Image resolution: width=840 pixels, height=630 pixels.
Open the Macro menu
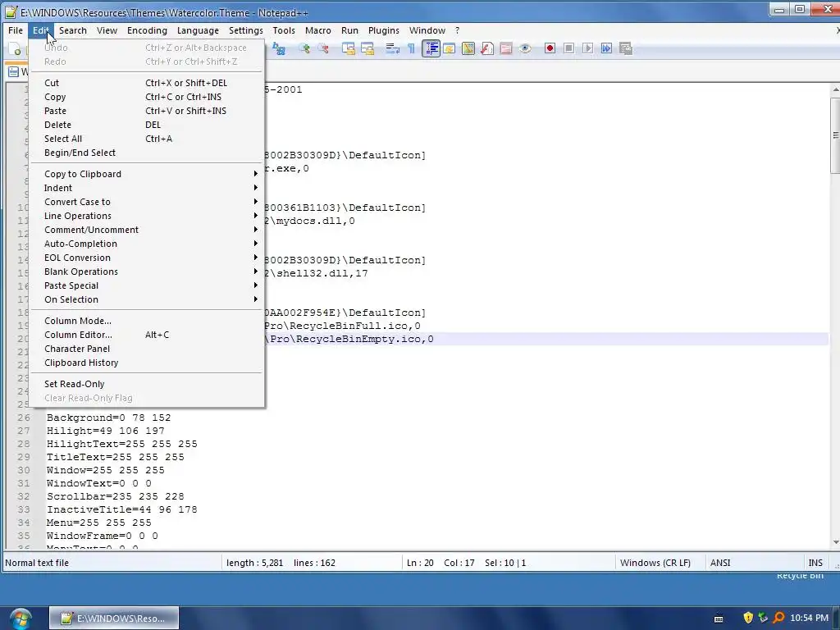(318, 30)
